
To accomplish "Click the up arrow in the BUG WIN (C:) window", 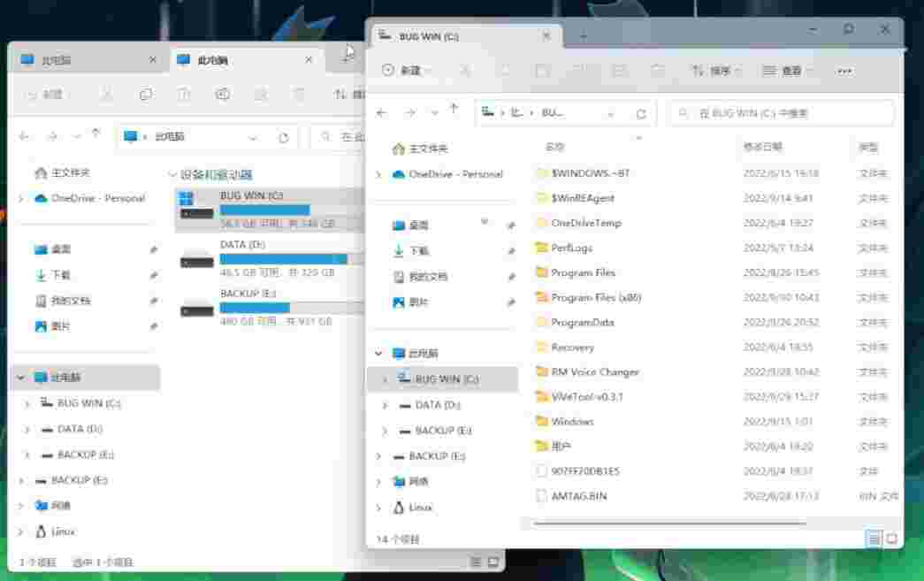I will point(454,111).
